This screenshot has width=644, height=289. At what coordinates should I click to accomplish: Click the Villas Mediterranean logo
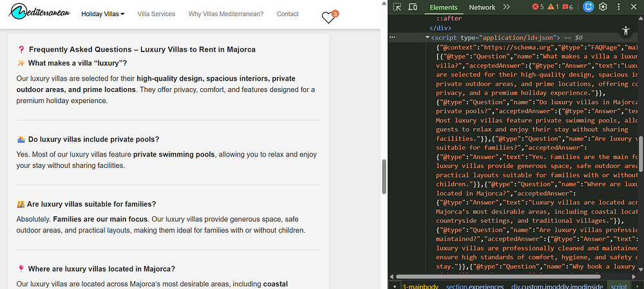click(38, 13)
